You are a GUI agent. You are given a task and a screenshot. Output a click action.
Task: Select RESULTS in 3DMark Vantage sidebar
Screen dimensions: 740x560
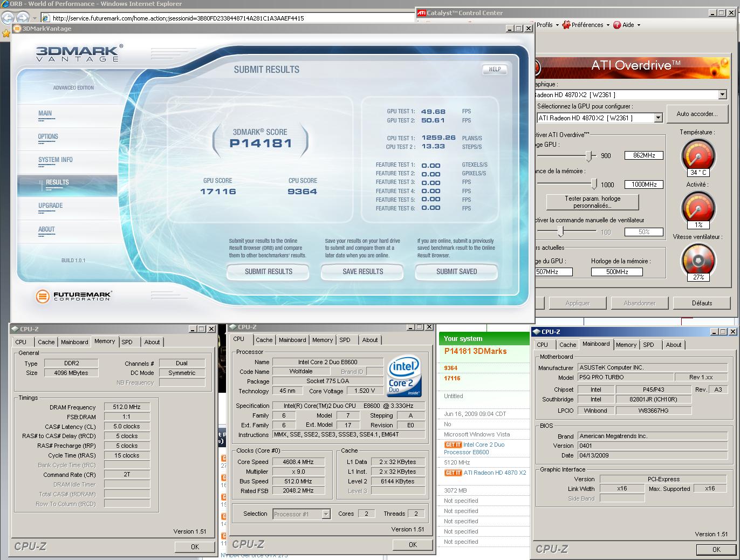pyautogui.click(x=57, y=182)
